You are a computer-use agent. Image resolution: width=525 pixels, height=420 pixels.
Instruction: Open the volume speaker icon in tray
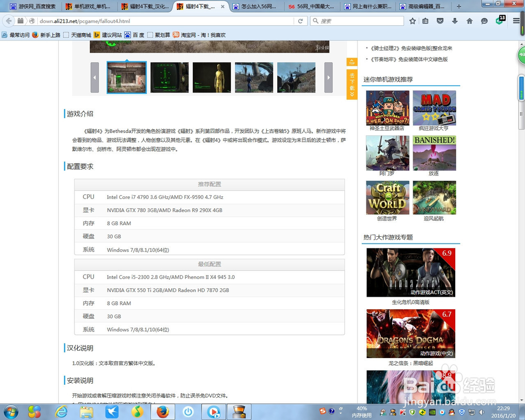click(x=481, y=413)
